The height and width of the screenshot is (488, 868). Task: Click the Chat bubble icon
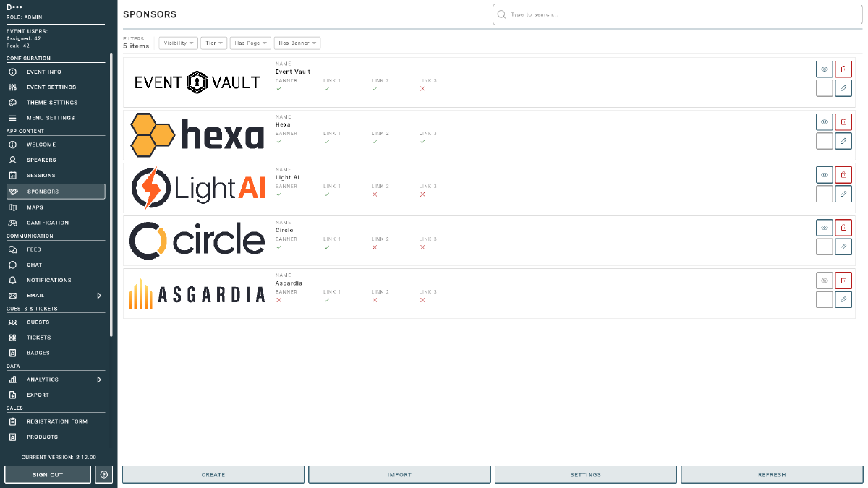12,265
